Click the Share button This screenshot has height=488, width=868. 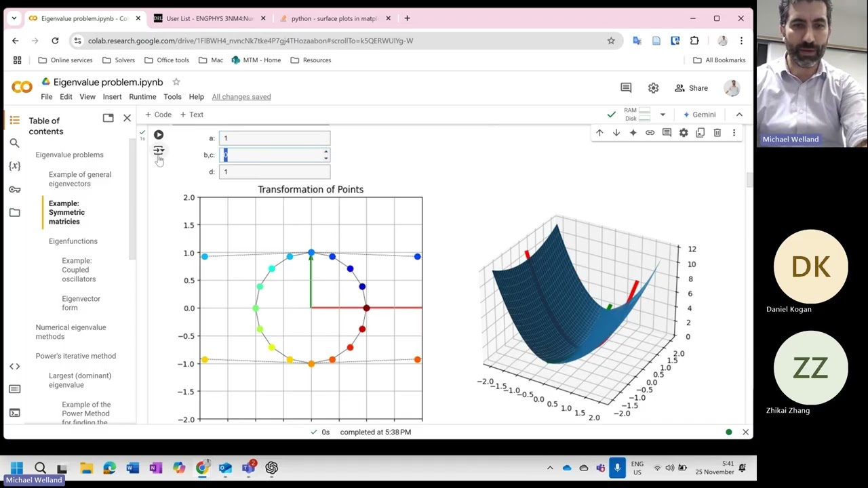(691, 88)
